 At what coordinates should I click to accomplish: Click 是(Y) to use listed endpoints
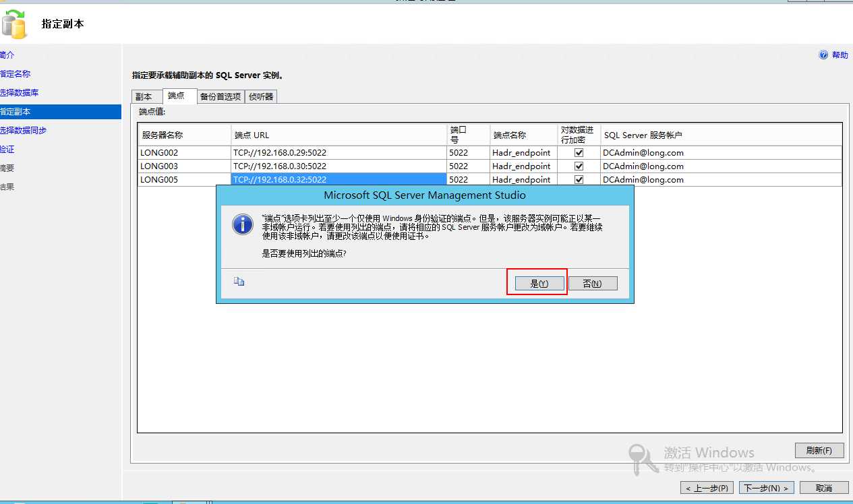point(539,284)
